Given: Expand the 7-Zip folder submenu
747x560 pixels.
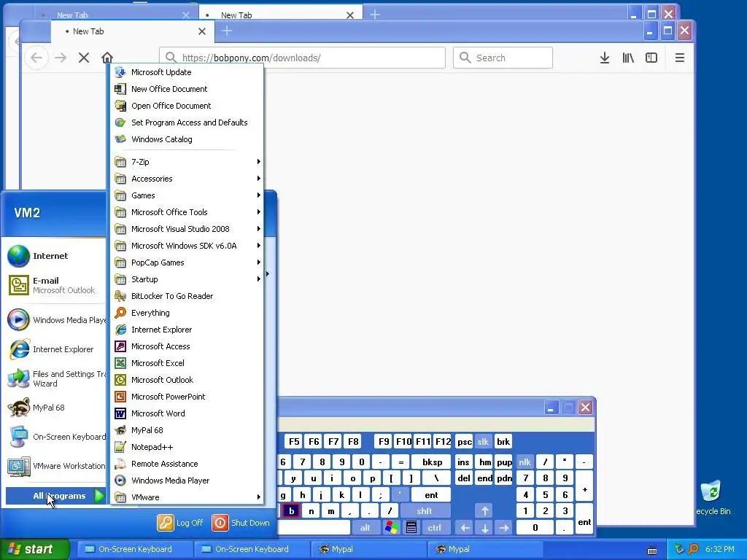Looking at the screenshot, I should (187, 161).
